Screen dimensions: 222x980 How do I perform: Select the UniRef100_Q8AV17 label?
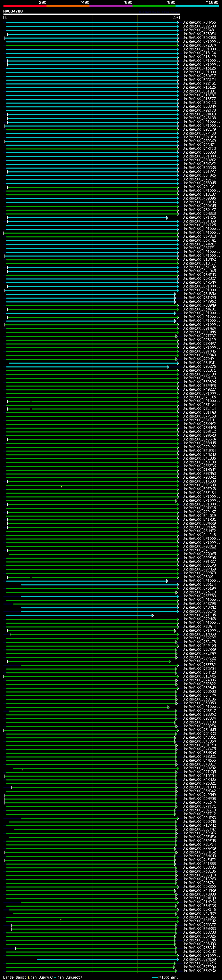point(199,76)
